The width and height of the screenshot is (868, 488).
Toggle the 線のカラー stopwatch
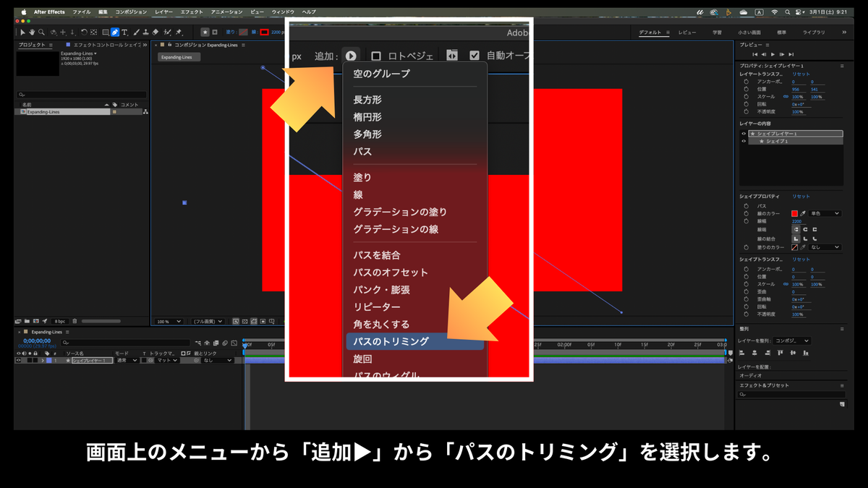[746, 213]
